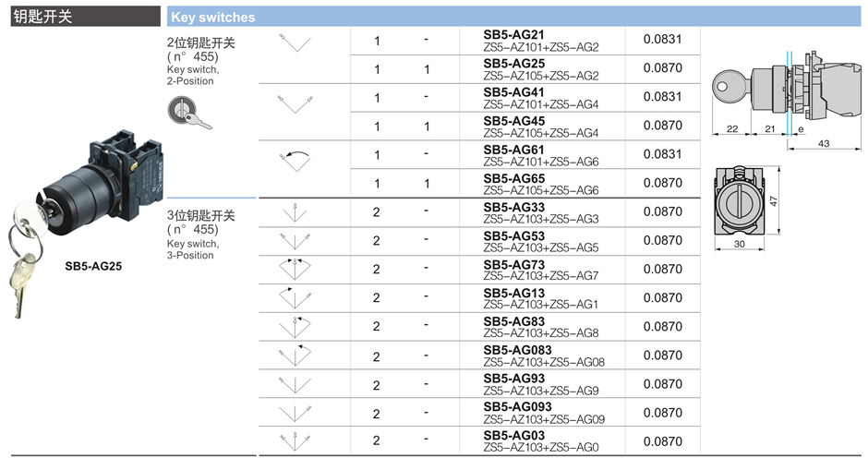Click the 0.0831 weight value for SB5-AG21
The width and height of the screenshot is (868, 458).
tap(662, 40)
